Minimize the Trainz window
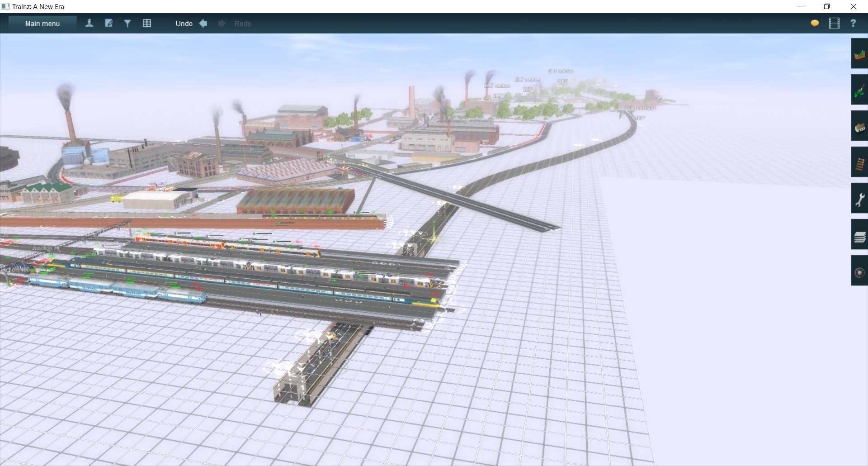868x466 pixels. click(801, 6)
